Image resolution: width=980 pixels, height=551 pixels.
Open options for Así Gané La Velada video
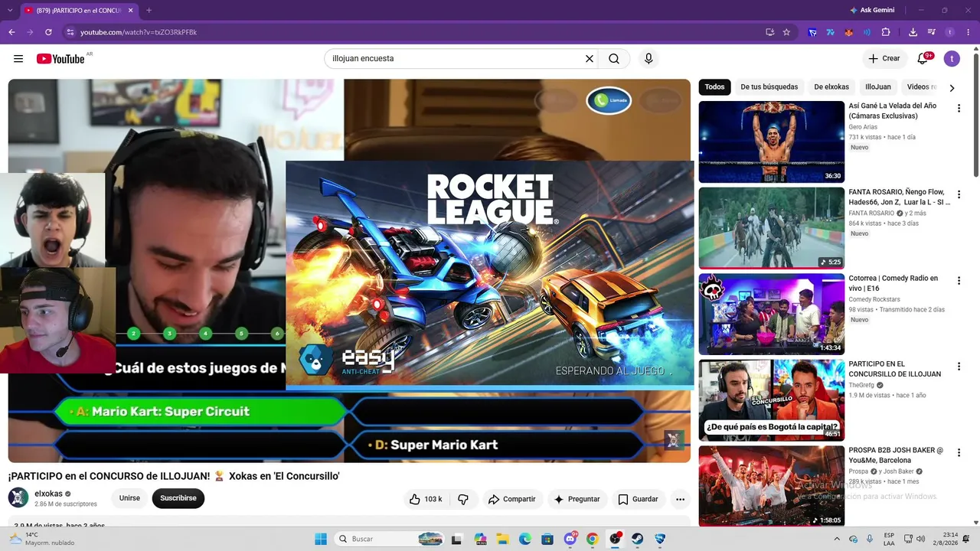tap(959, 109)
